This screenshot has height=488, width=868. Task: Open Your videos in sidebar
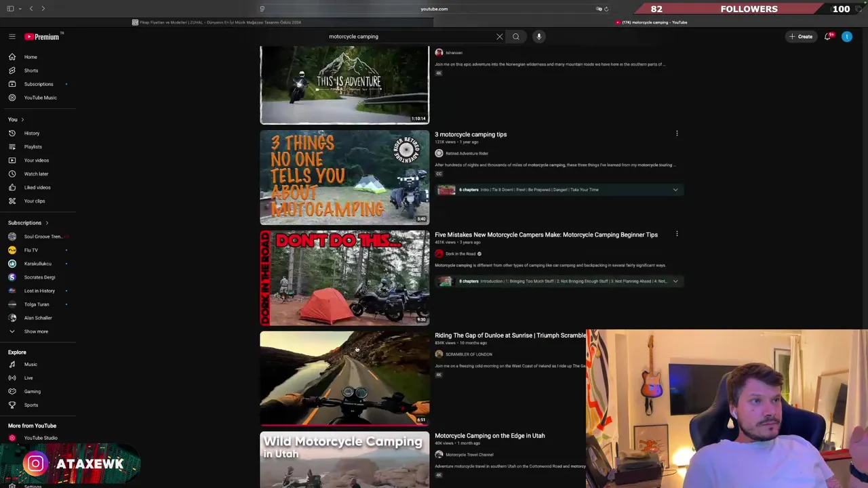click(38, 160)
